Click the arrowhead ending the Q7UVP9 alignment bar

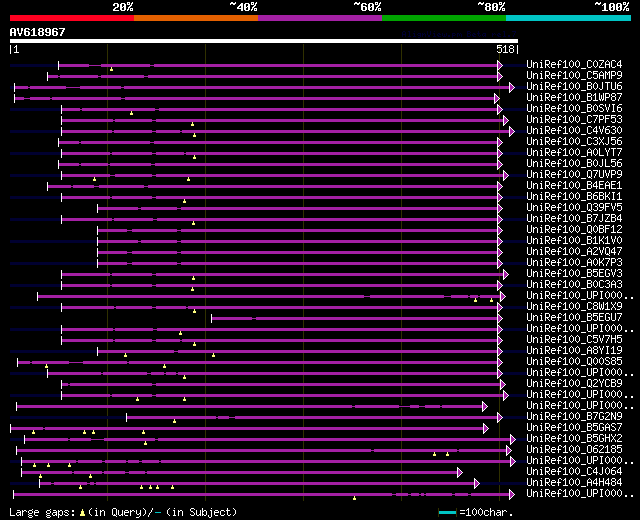point(506,176)
